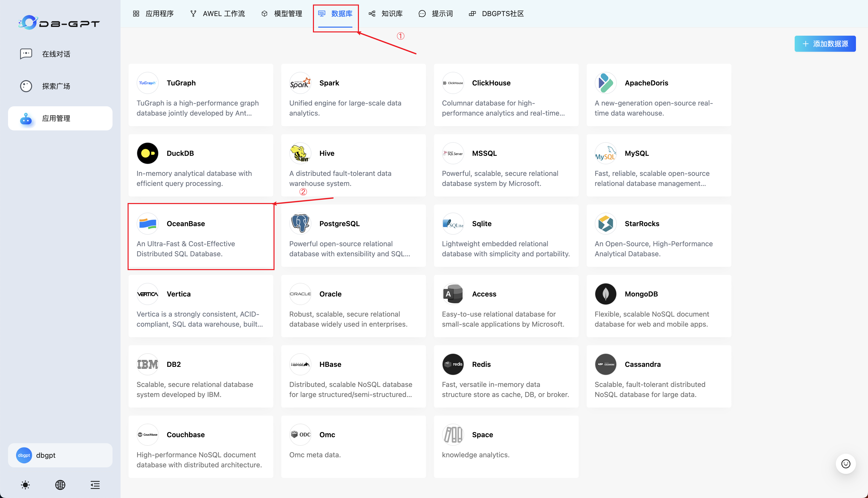Screen dimensions: 868x498
Task: Click the Redis logo icon
Action: coord(453,364)
